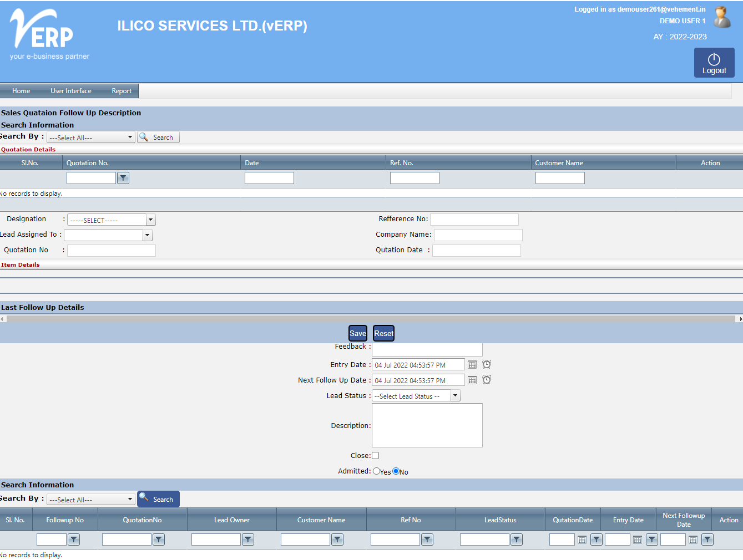Select Admitted Yes radio button
This screenshot has width=743, height=560.
click(377, 471)
